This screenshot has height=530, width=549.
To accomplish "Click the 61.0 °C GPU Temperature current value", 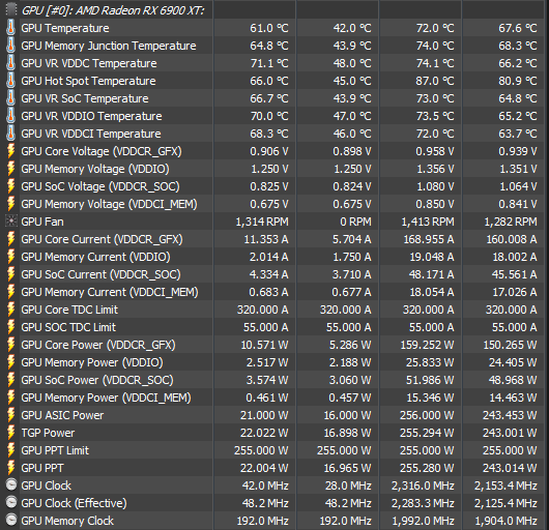I will click(x=269, y=28).
